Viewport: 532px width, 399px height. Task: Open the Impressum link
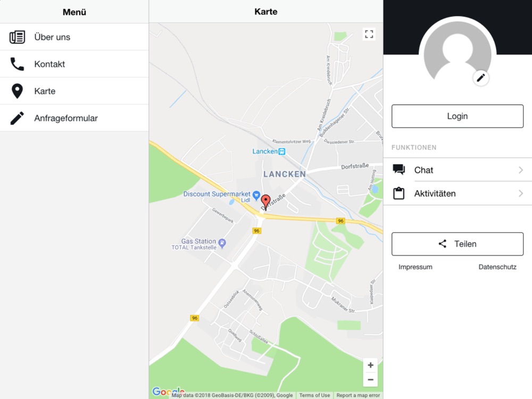(415, 267)
